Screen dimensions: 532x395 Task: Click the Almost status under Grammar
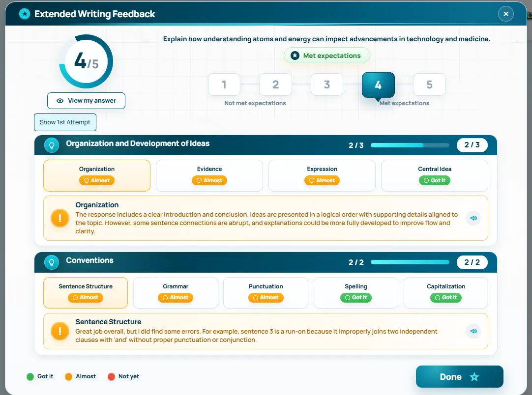pyautogui.click(x=176, y=297)
